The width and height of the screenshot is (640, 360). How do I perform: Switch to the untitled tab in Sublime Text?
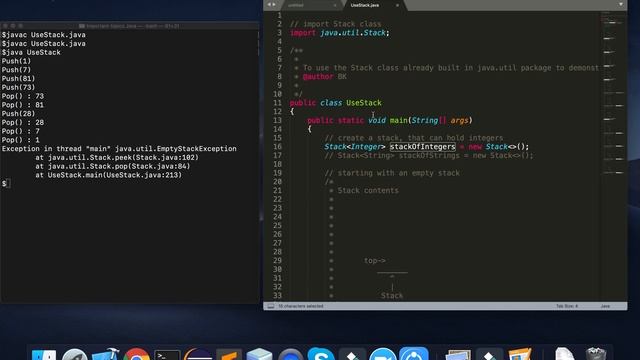tap(296, 5)
